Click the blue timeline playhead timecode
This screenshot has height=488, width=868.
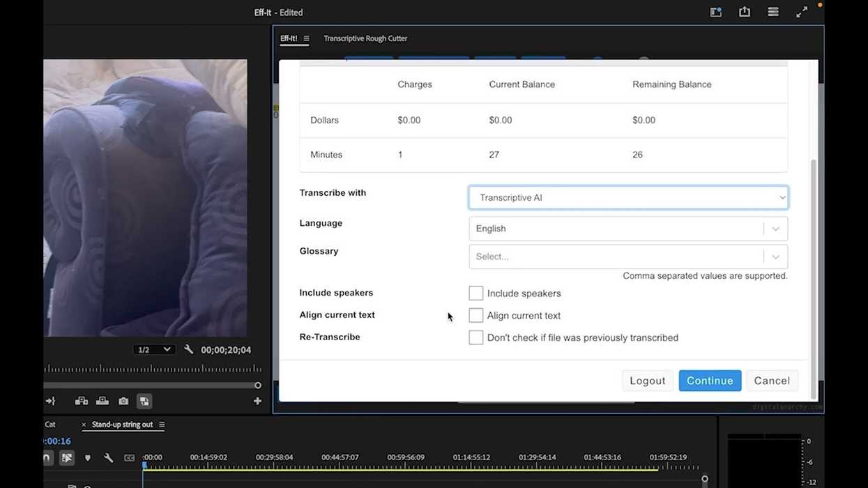tap(57, 441)
